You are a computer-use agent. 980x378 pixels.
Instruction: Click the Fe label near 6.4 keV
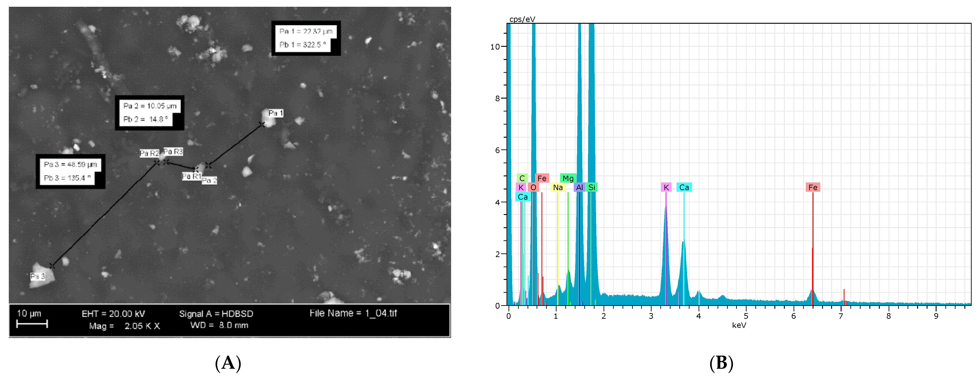(x=813, y=187)
